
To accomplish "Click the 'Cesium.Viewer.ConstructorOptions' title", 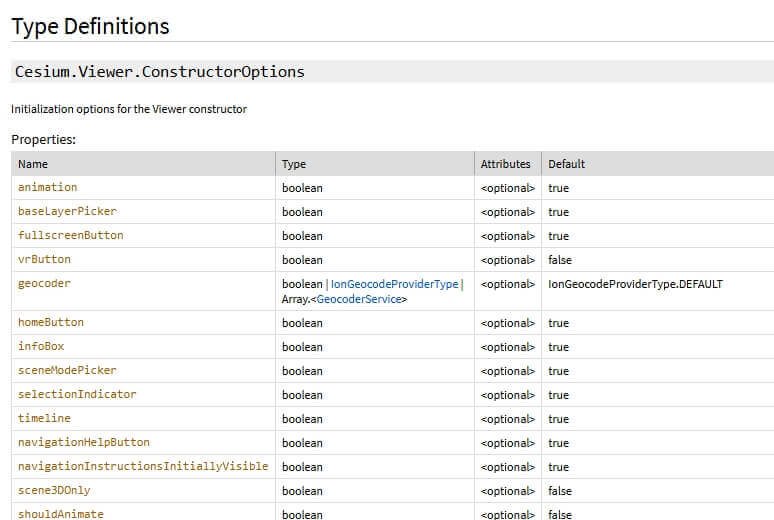I will click(x=160, y=72).
